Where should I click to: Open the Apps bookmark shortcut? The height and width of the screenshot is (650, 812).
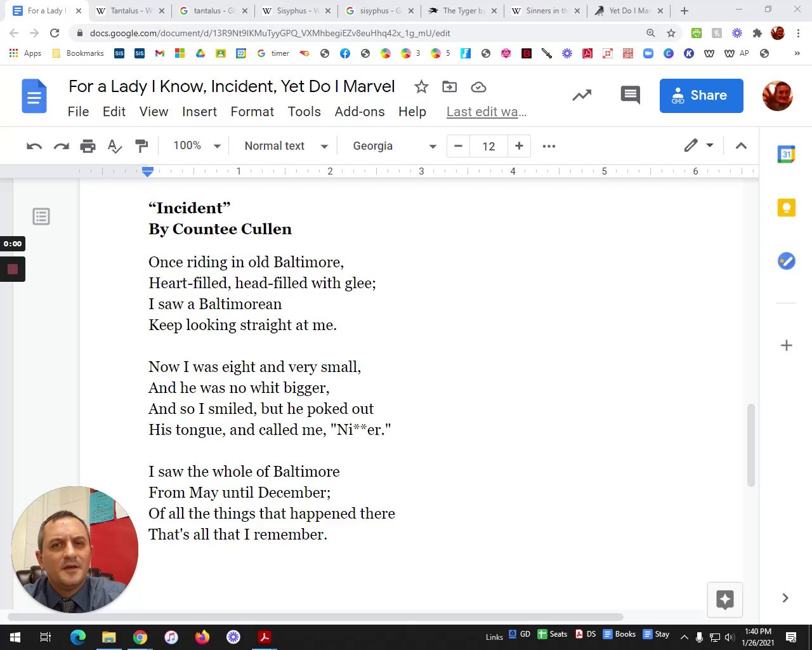click(25, 53)
